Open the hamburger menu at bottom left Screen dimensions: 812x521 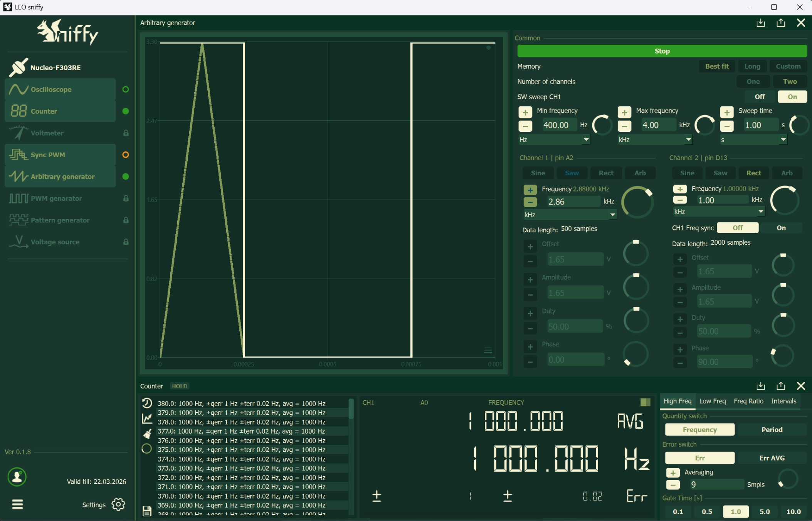coord(17,504)
